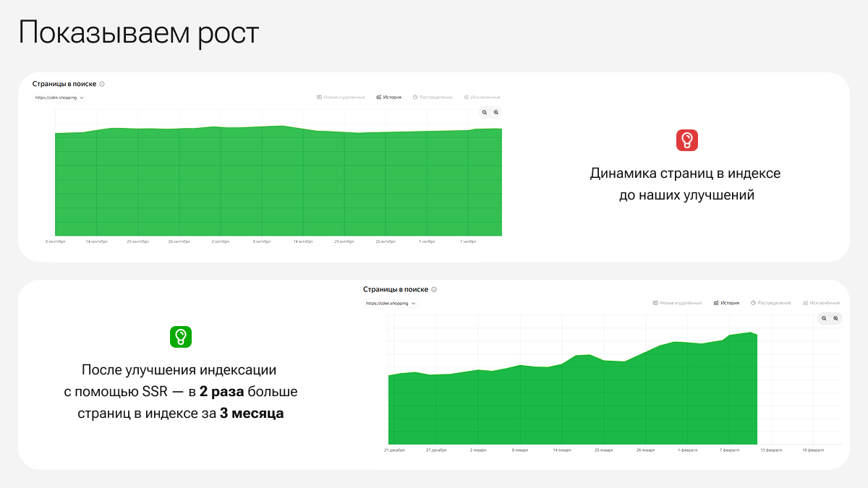The width and height of the screenshot is (868, 488).
Task: Click the right magnifier icon on the bottom chart
Action: tap(835, 318)
